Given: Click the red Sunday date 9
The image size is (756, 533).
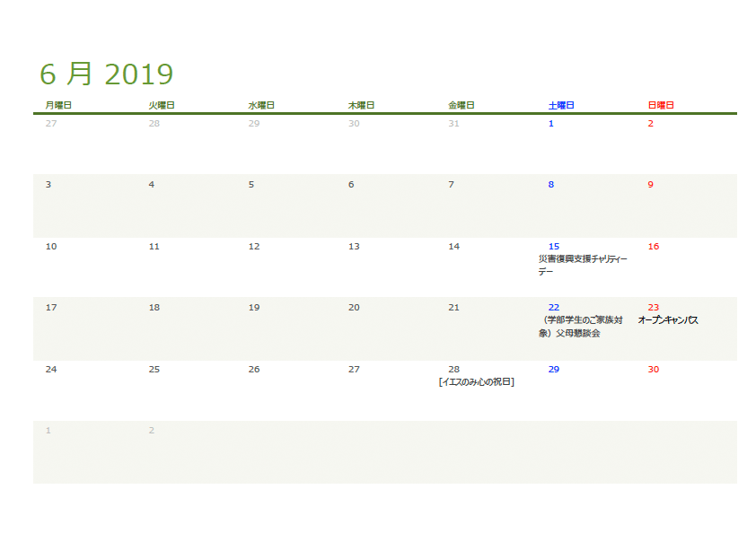Looking at the screenshot, I should point(650,185).
